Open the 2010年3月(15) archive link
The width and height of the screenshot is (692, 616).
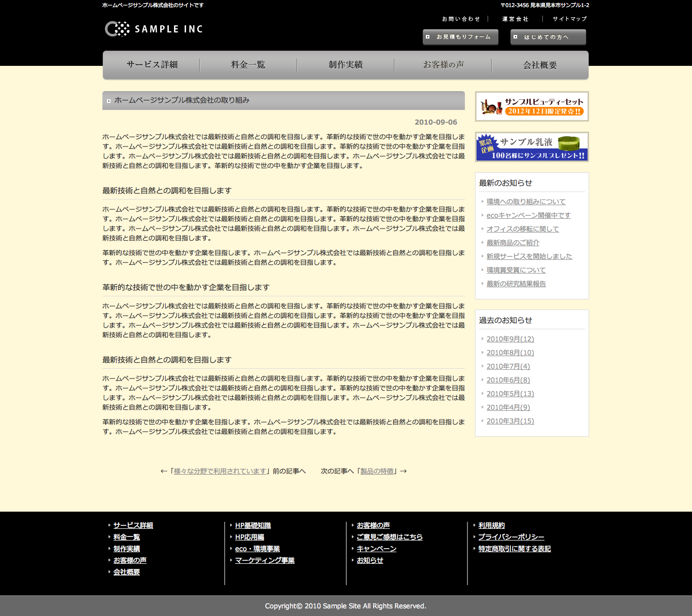(510, 421)
